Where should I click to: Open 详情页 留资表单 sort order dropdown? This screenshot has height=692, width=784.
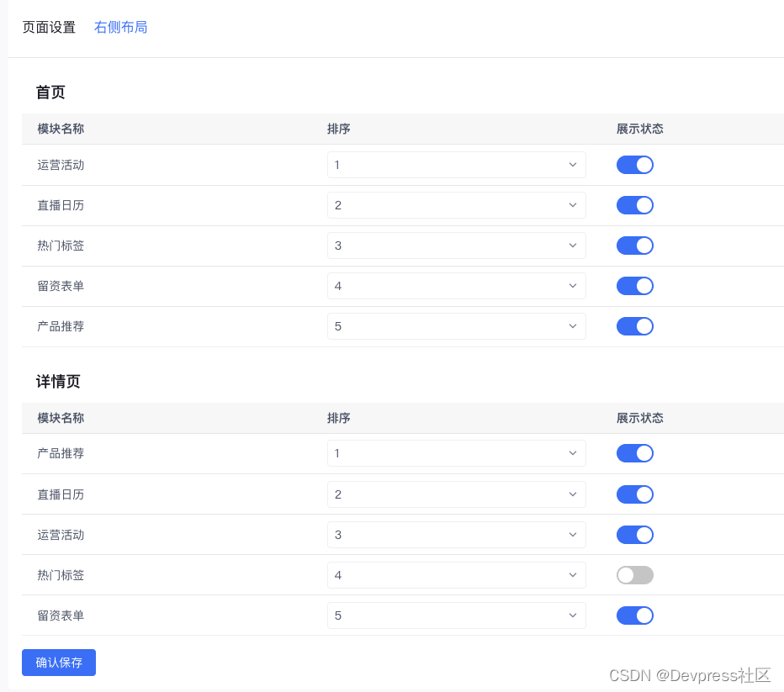(x=457, y=615)
